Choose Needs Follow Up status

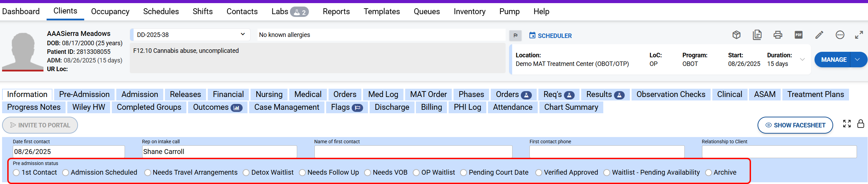[x=302, y=173]
